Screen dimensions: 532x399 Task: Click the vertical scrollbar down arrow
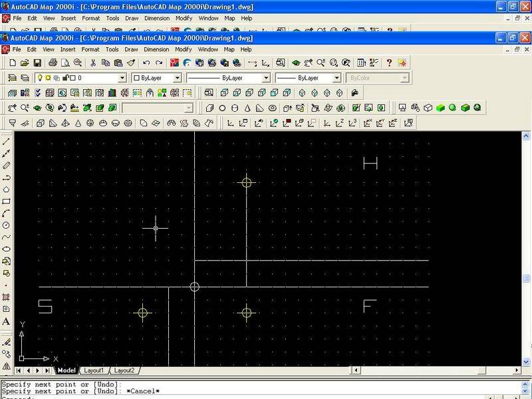[x=527, y=361]
